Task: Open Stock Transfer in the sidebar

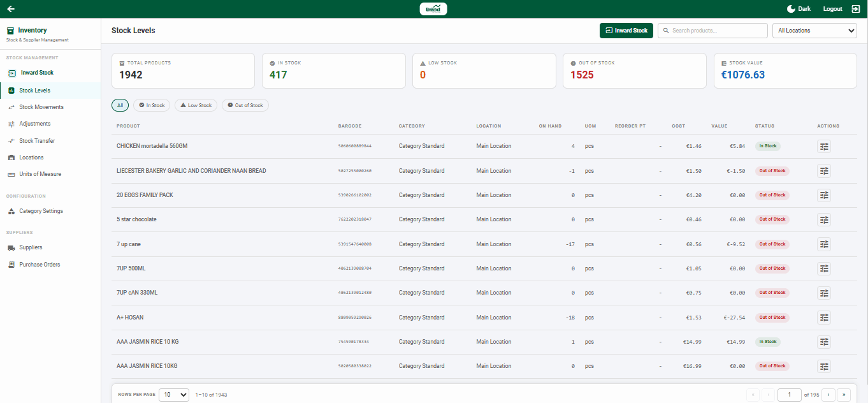Action: (50, 141)
